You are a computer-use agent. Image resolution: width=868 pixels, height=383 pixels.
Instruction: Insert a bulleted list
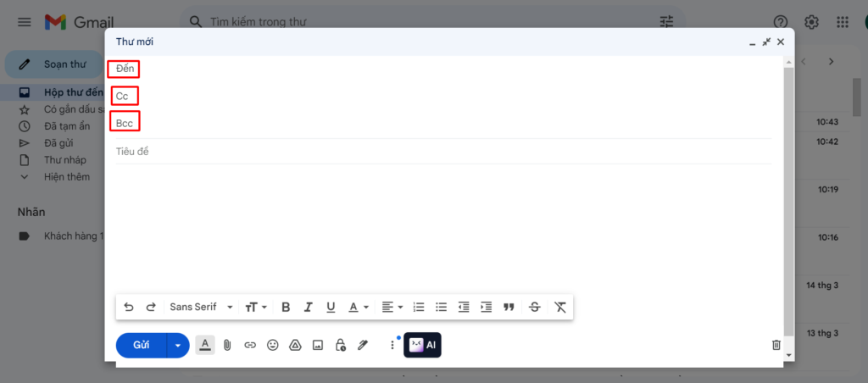441,308
